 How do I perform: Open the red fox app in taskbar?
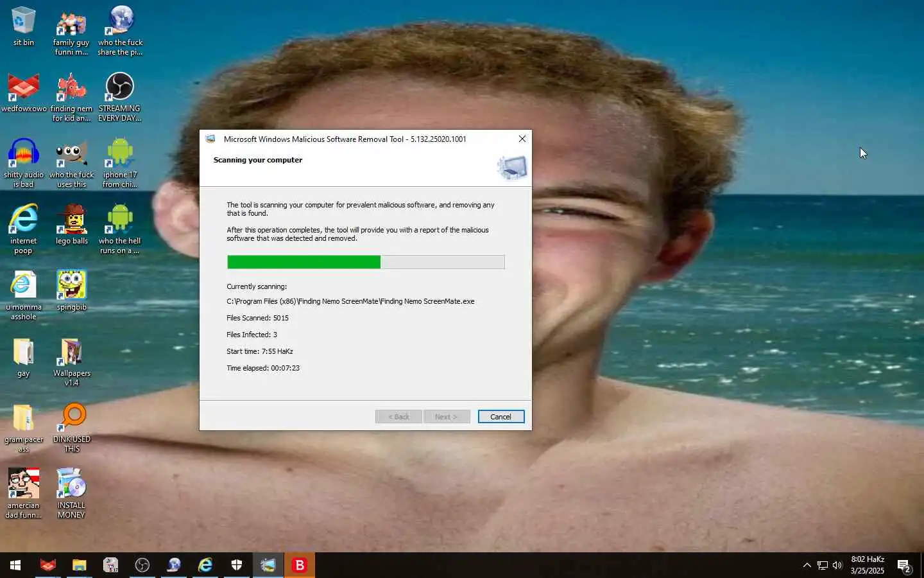pyautogui.click(x=47, y=565)
